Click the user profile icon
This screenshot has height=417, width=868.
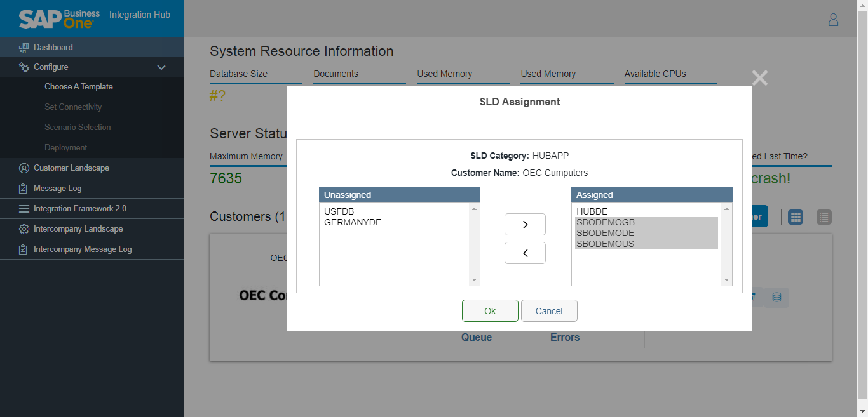pyautogui.click(x=833, y=20)
